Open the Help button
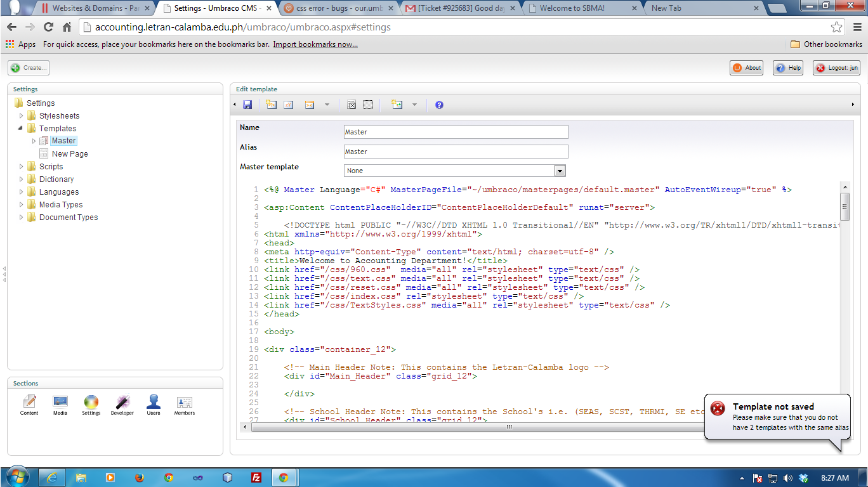Image resolution: width=868 pixels, height=487 pixels. pyautogui.click(x=789, y=68)
